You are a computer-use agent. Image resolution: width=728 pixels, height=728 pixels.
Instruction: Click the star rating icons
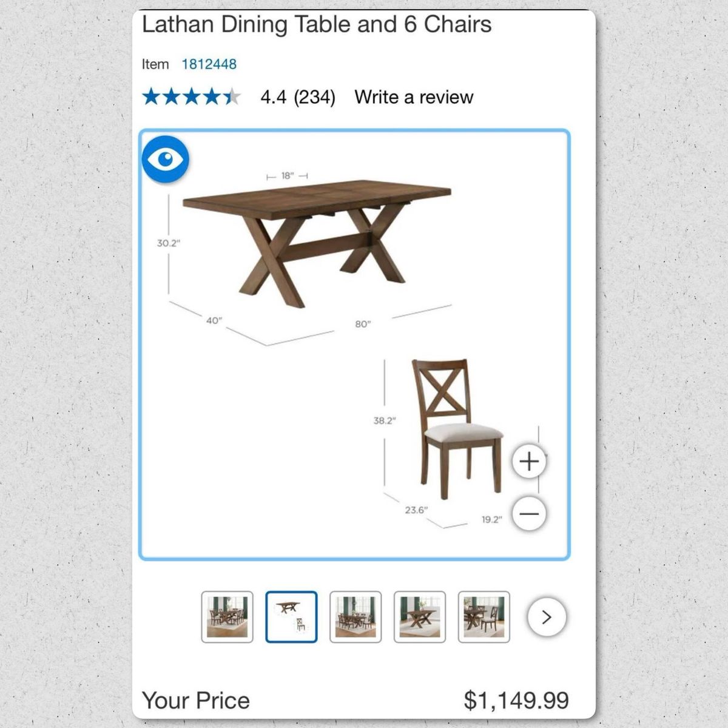click(191, 96)
